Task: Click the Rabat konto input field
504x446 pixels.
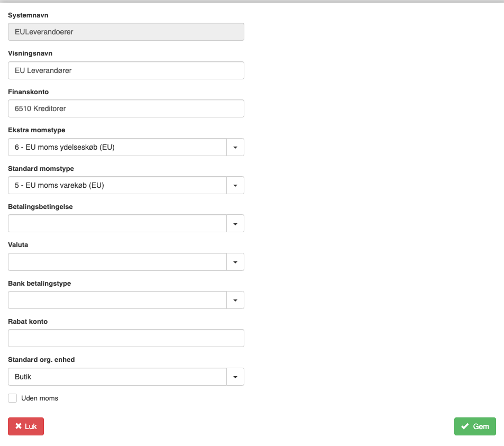Action: coord(126,338)
